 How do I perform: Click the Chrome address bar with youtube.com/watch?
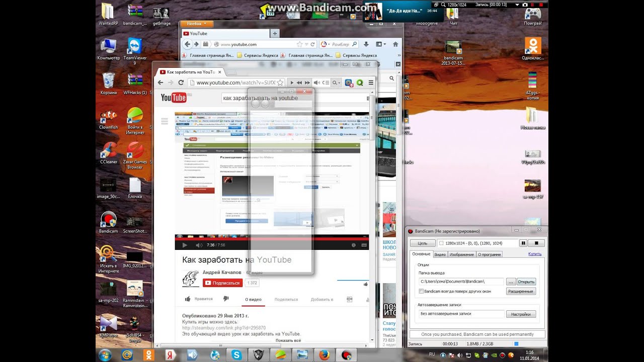(x=236, y=82)
